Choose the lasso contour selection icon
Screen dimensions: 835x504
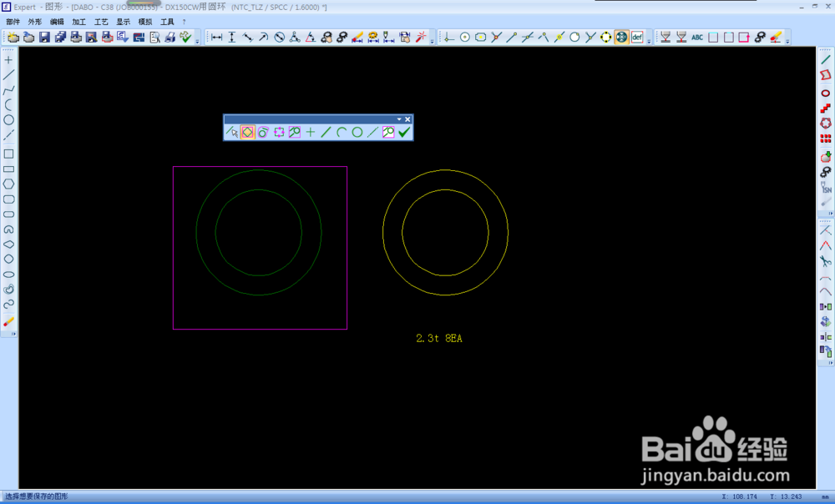(263, 132)
